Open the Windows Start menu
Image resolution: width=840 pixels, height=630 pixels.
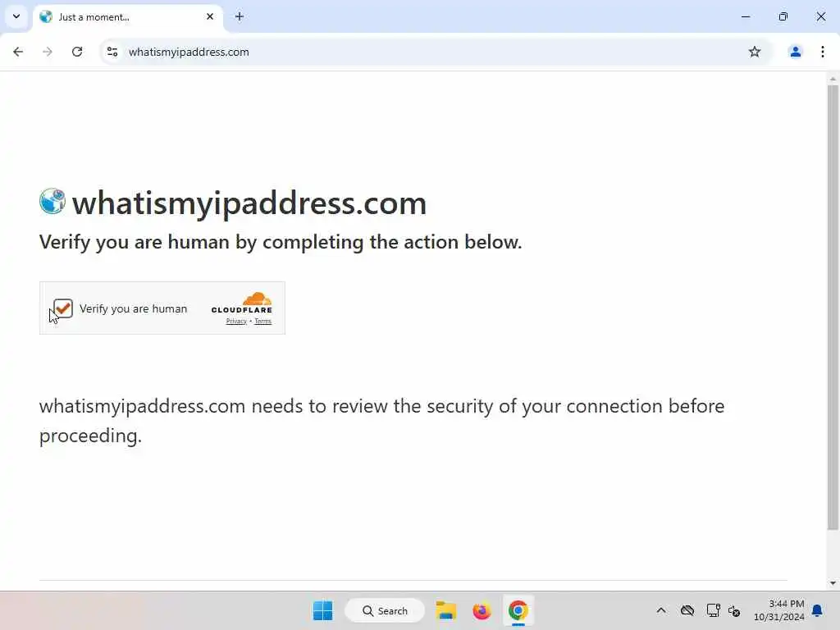coord(323,610)
